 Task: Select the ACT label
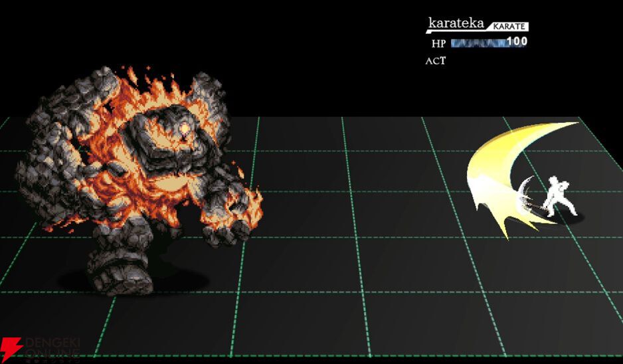point(436,61)
